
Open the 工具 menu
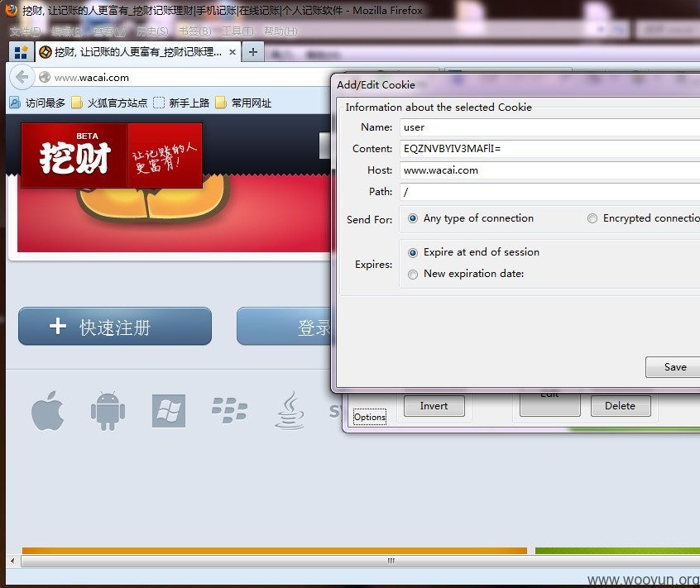click(x=237, y=31)
